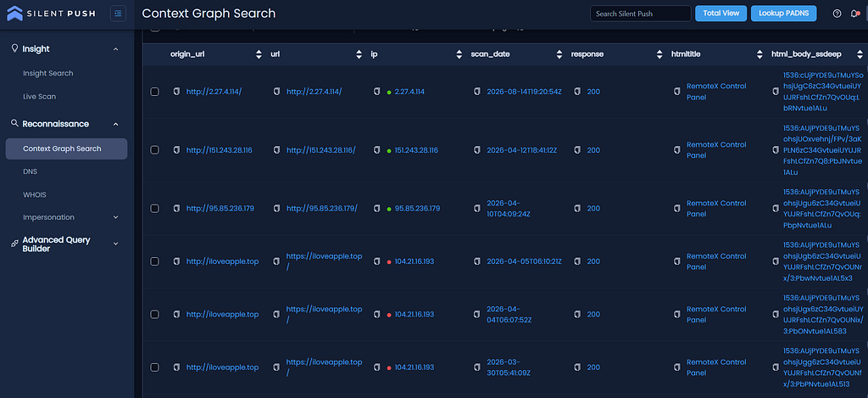
Task: Open Live Scan in sidebar
Action: [x=39, y=97]
